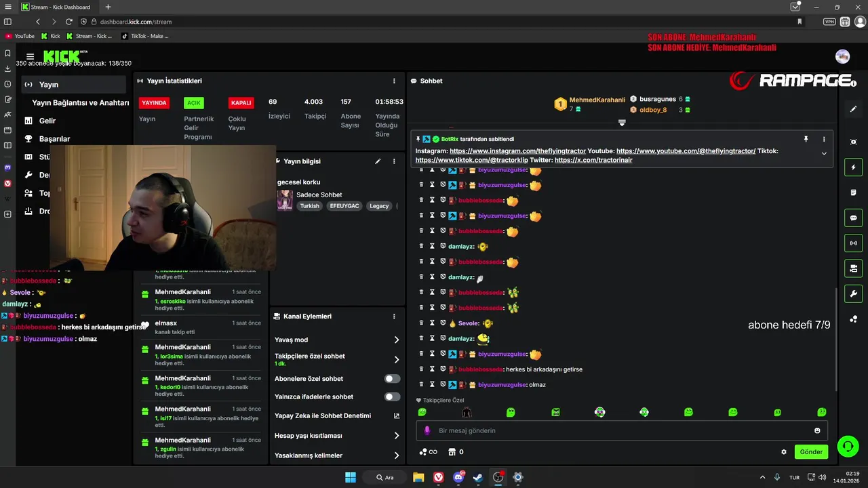
Task: Open a new browser tab with plus
Action: [x=108, y=7]
